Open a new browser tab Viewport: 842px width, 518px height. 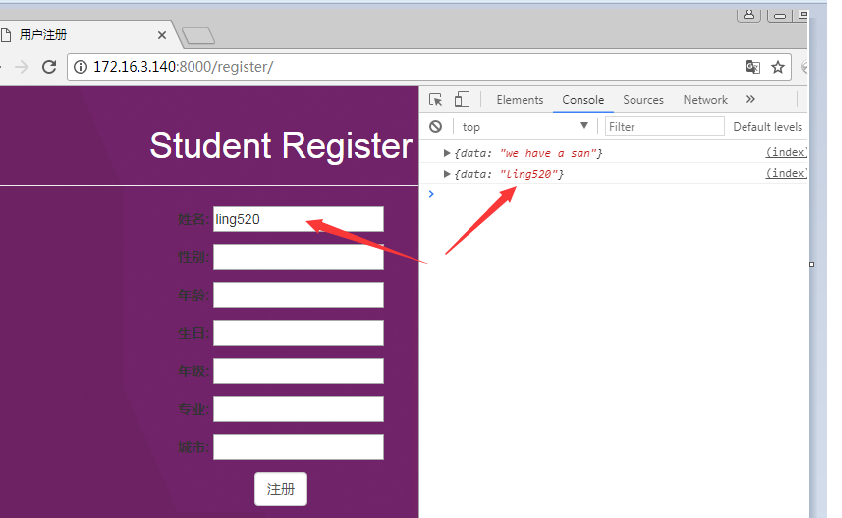coord(199,36)
